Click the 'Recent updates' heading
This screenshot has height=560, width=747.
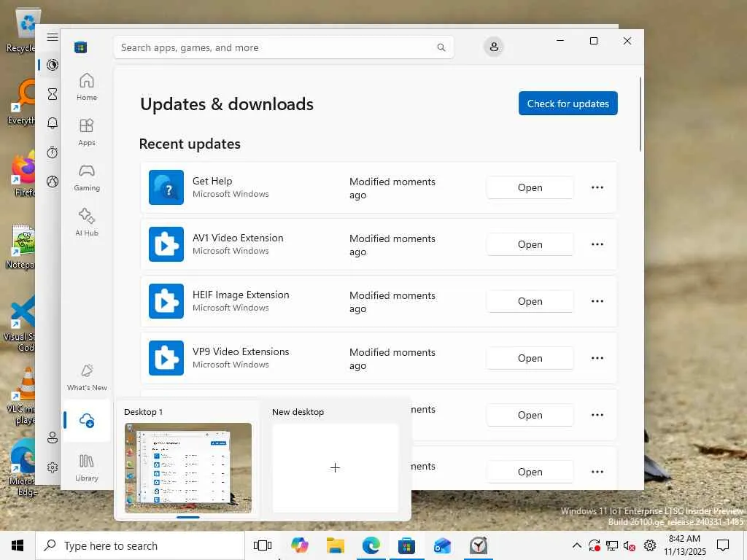pyautogui.click(x=190, y=144)
